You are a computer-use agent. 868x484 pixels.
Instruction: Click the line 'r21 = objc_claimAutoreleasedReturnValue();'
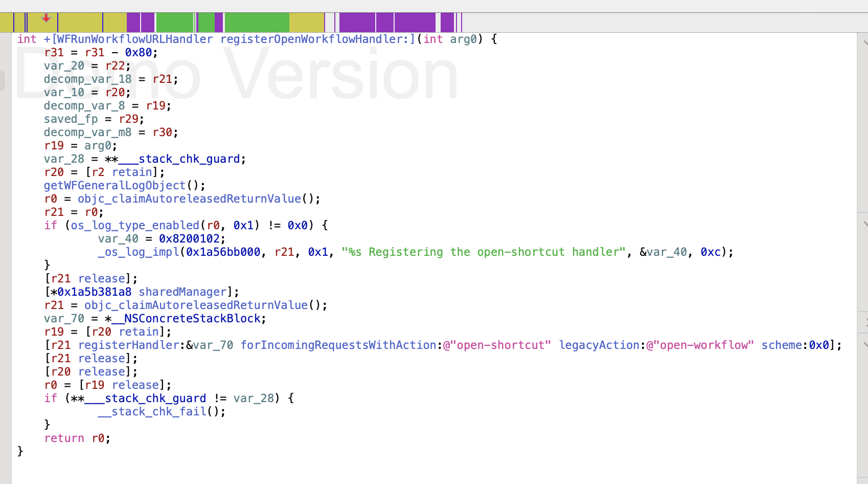click(186, 305)
